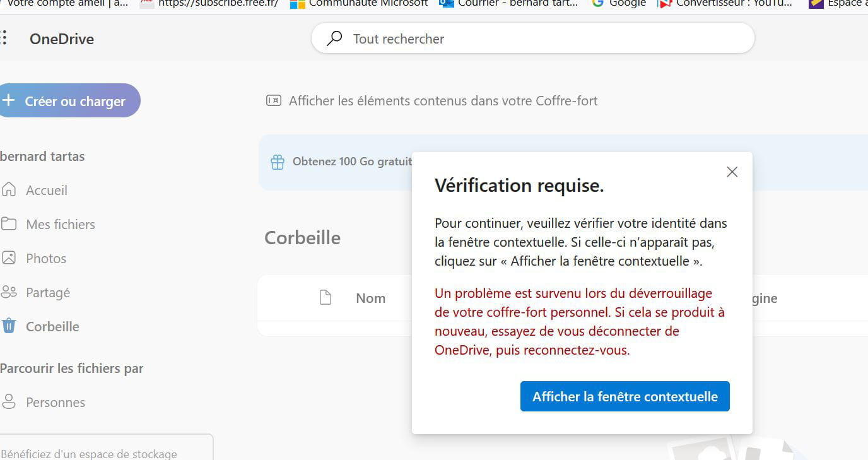This screenshot has width=868, height=460.
Task: Open Photos in the sidebar
Action: [x=45, y=258]
